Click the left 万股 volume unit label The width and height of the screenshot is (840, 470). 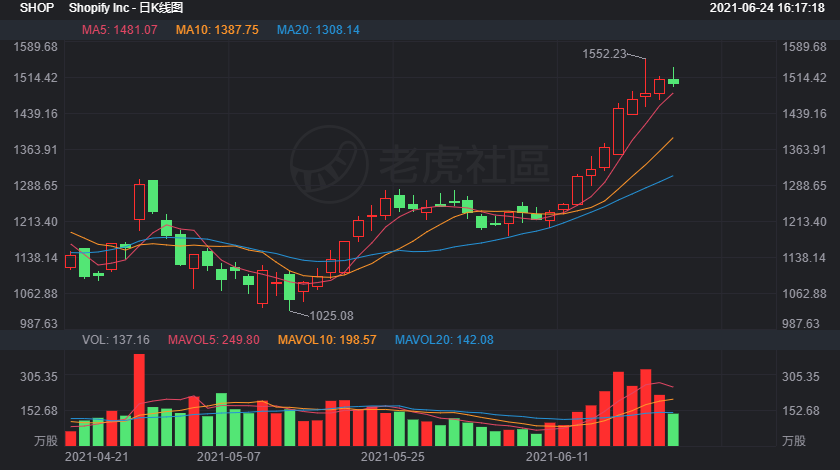[x=46, y=441]
